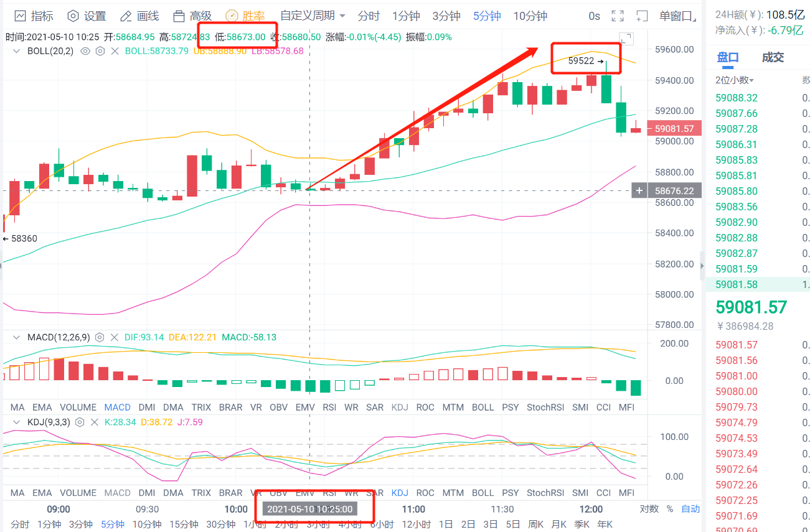
Task: Click the 59079.73 bid price row
Action: click(757, 407)
